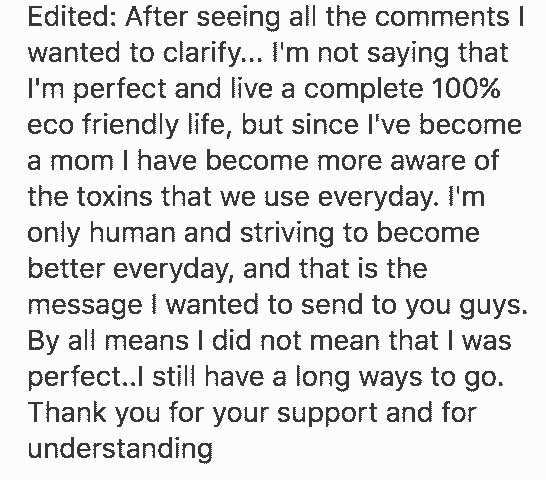The image size is (546, 480).
Task: Click the word "toxins" in the text
Action: click(114, 196)
